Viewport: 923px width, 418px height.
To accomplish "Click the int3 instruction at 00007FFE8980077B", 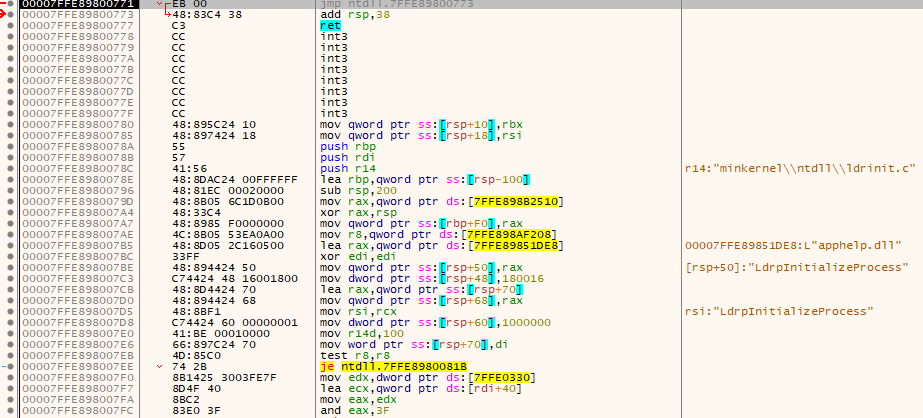I will coord(334,69).
